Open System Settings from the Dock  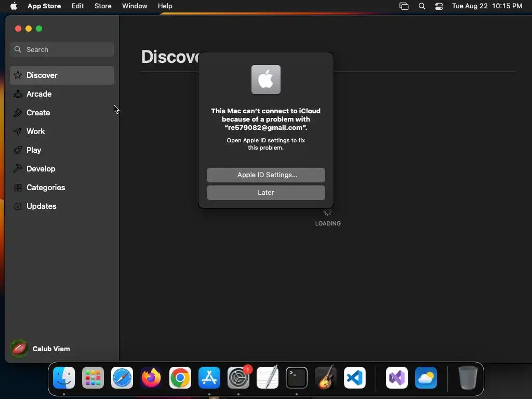pyautogui.click(x=238, y=378)
